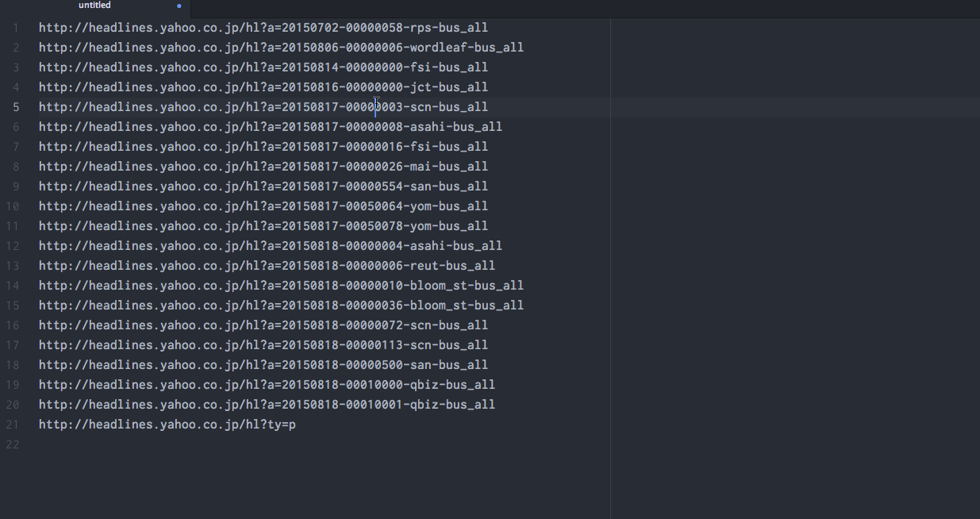Viewport: 980px width, 519px height.
Task: Click the URL ending 00000113-scn-bus_all
Action: 263,345
